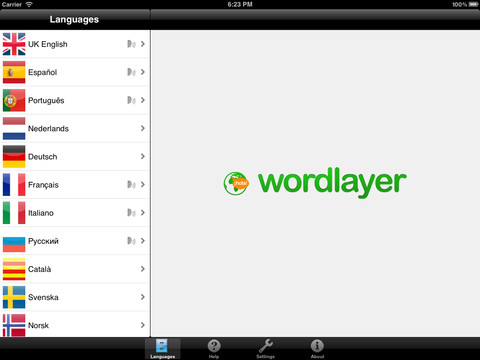Tap the battery status icon
Image resolution: width=480 pixels, height=360 pixels.
click(473, 4)
